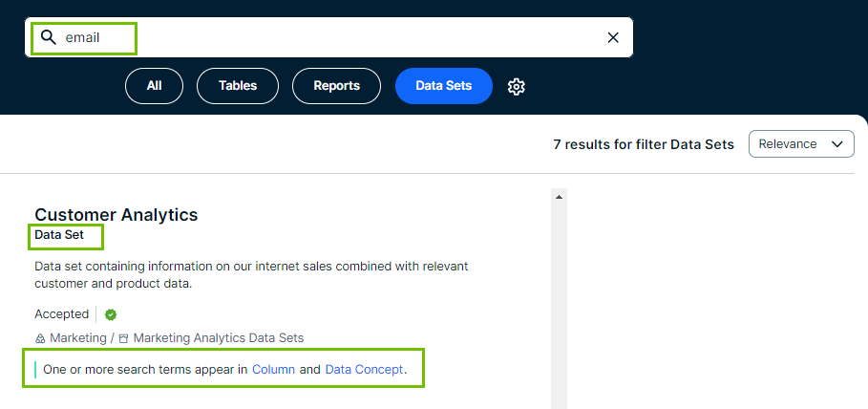The height and width of the screenshot is (409, 868).
Task: Click the magnifier search icon
Action: pos(48,37)
